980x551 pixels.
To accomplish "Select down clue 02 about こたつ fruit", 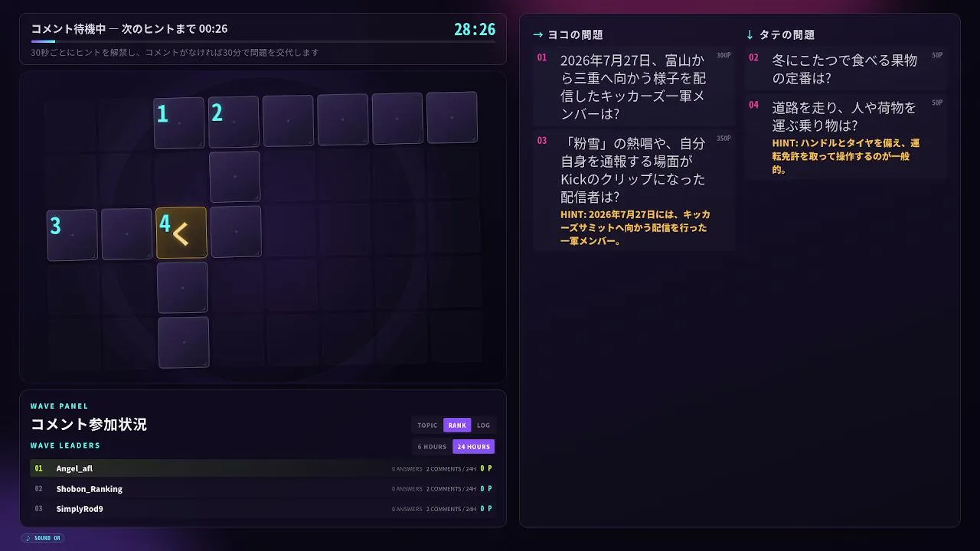I will 846,69.
